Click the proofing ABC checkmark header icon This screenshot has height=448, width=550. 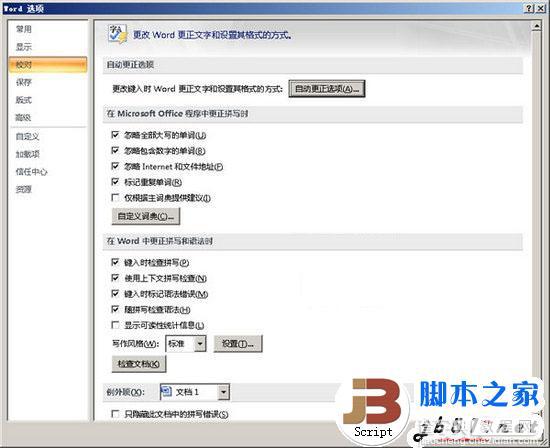pos(118,34)
